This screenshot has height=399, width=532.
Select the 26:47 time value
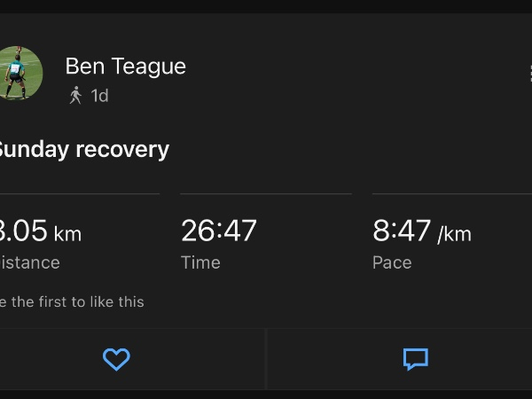pos(219,231)
